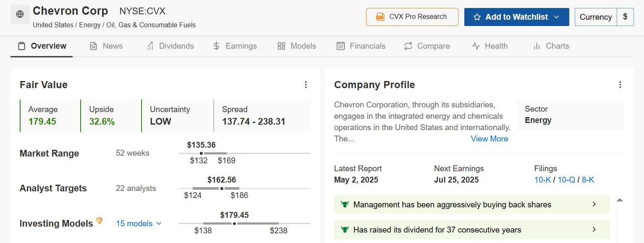The width and height of the screenshot is (644, 243).
Task: Click the 52-week Market Range marker
Action: (201, 154)
